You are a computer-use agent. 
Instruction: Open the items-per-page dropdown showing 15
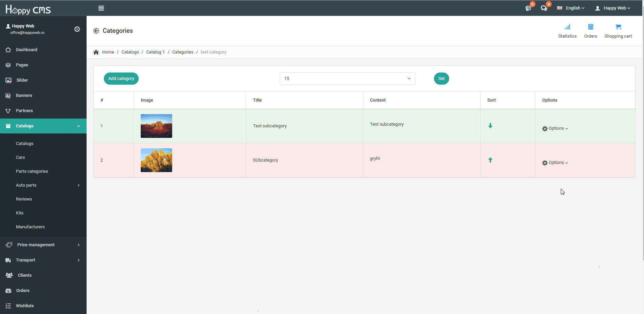click(347, 79)
